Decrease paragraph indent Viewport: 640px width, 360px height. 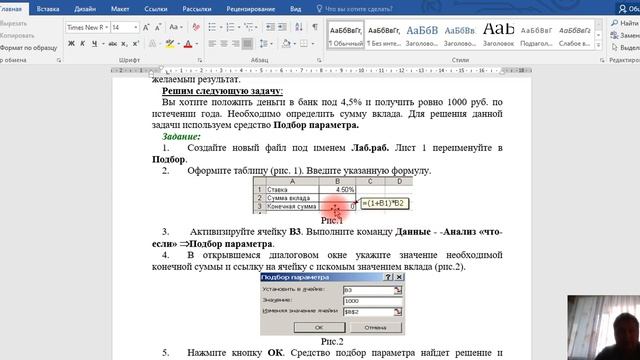[270, 27]
